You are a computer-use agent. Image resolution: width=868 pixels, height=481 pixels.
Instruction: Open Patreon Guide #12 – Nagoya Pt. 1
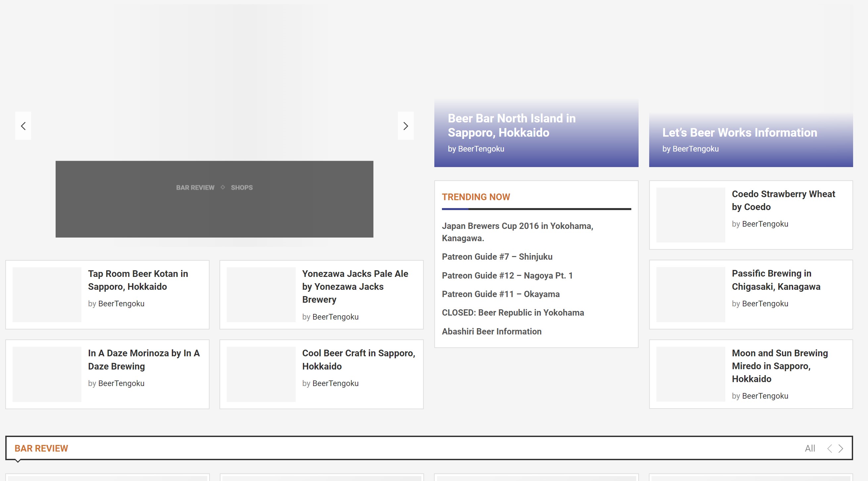pos(507,276)
